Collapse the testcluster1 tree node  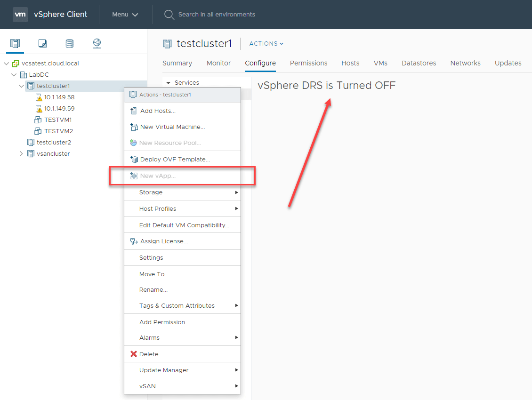click(x=21, y=86)
